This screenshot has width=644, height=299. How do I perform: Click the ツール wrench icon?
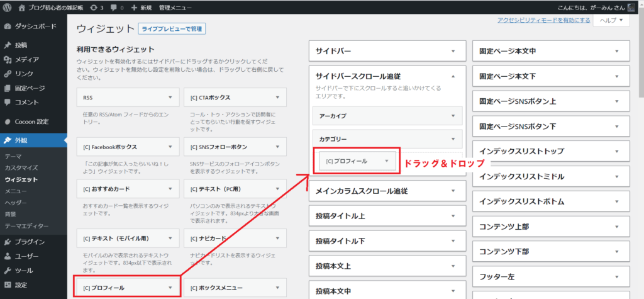(x=8, y=271)
